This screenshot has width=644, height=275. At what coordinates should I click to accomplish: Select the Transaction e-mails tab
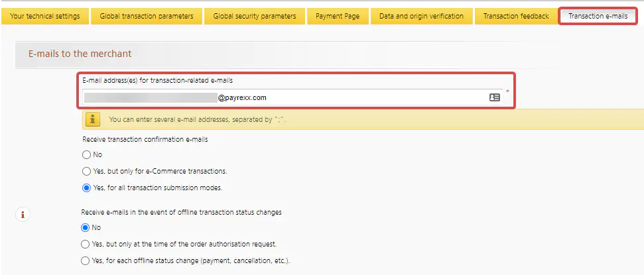pyautogui.click(x=598, y=16)
